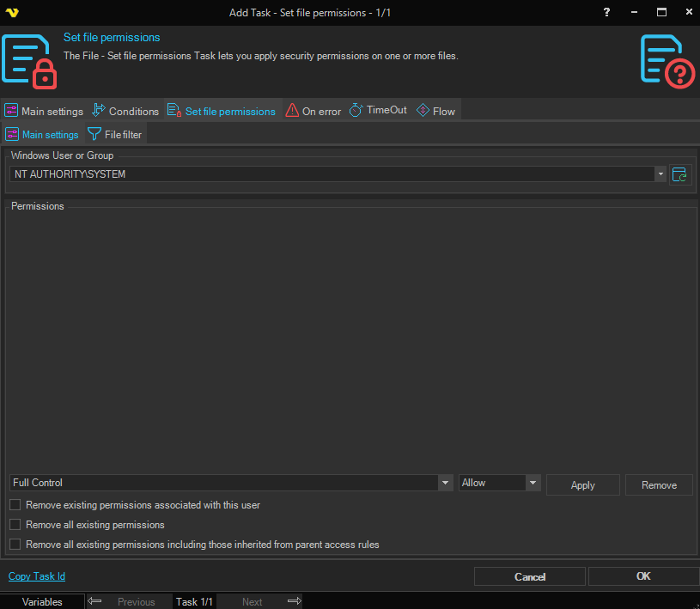This screenshot has width=700, height=609.
Task: Click the application logo in title bar
Action: (x=12, y=13)
